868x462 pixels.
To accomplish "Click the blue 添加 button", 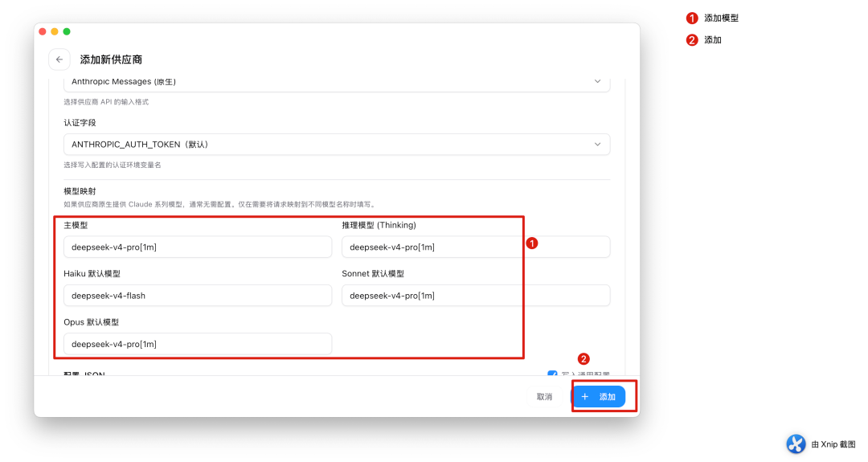I will click(x=599, y=397).
